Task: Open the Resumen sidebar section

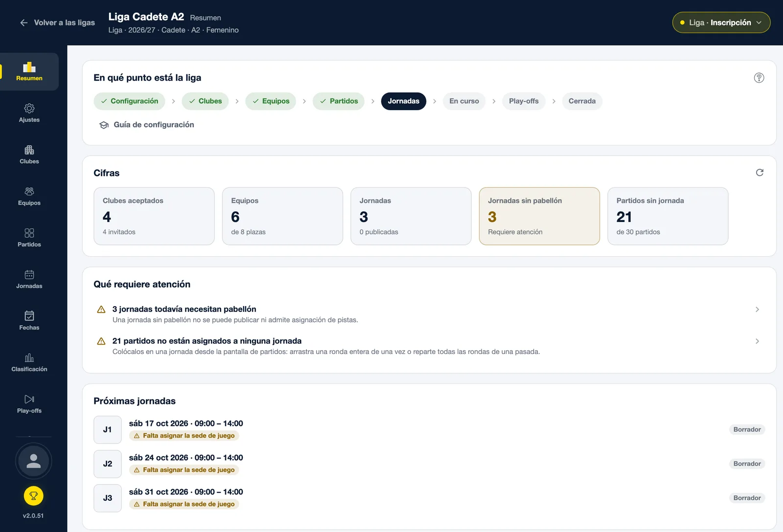Action: pos(29,72)
